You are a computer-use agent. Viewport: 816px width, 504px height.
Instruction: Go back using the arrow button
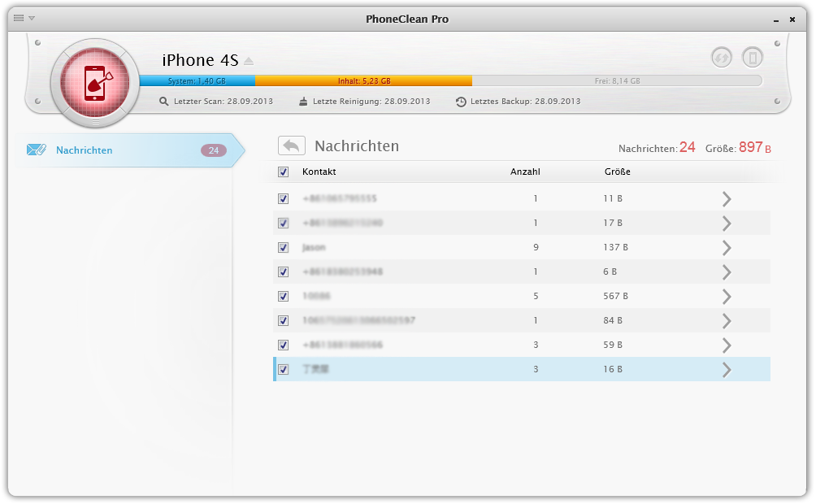292,146
